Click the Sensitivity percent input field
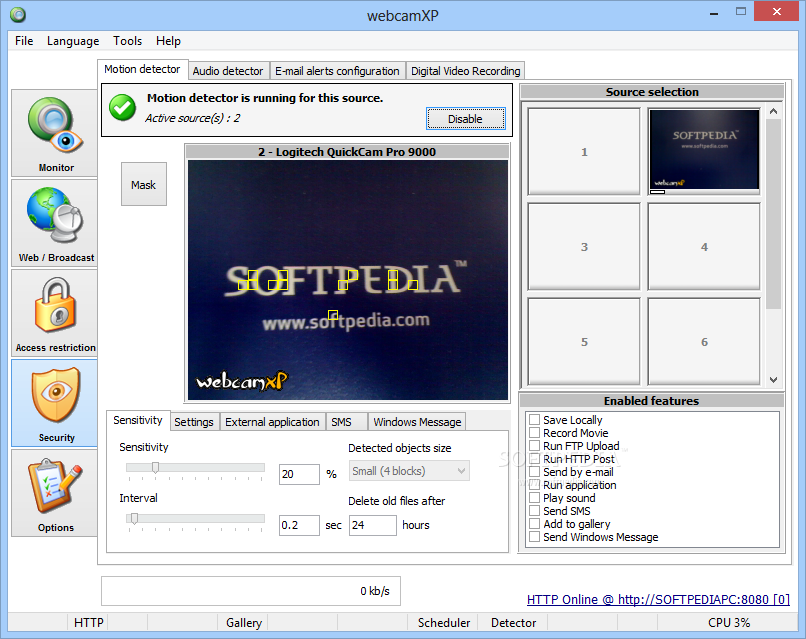The height and width of the screenshot is (639, 806). pyautogui.click(x=299, y=474)
